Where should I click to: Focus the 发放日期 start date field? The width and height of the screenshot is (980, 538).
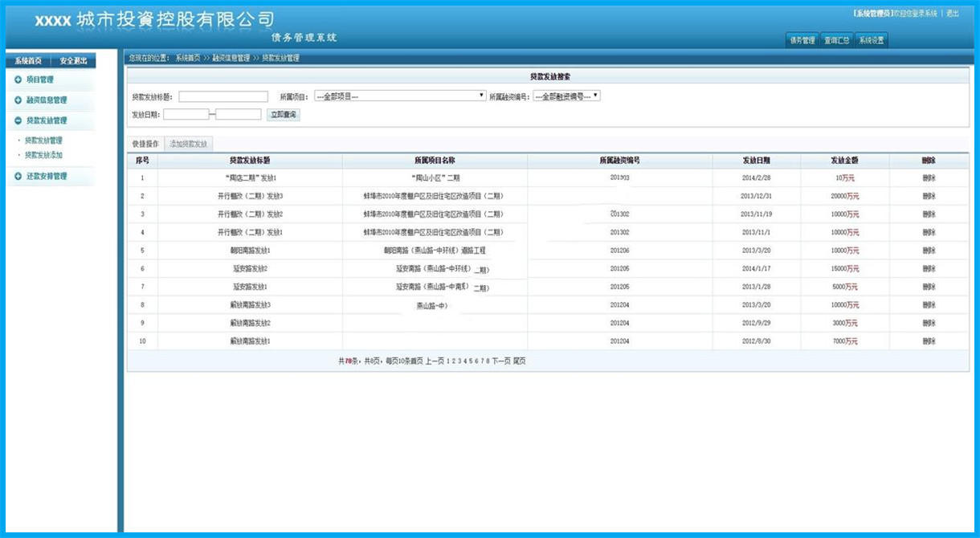[186, 115]
